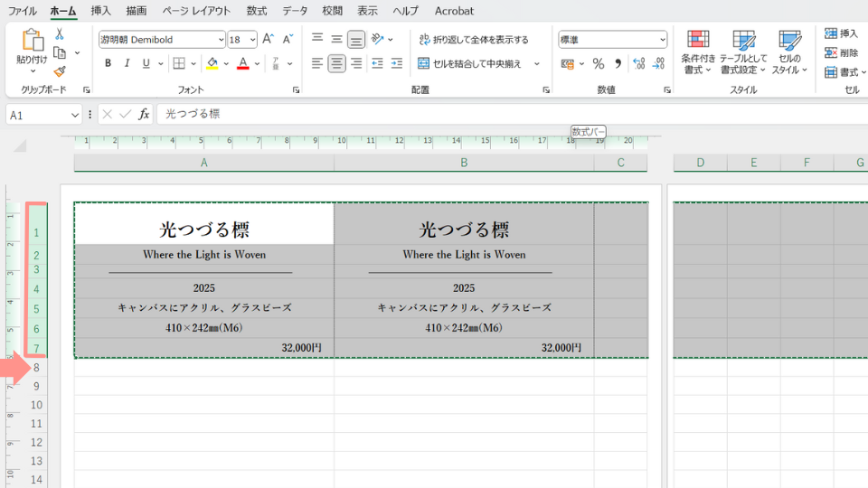This screenshot has height=488, width=868.
Task: Click the Increase Indent icon
Action: point(396,63)
